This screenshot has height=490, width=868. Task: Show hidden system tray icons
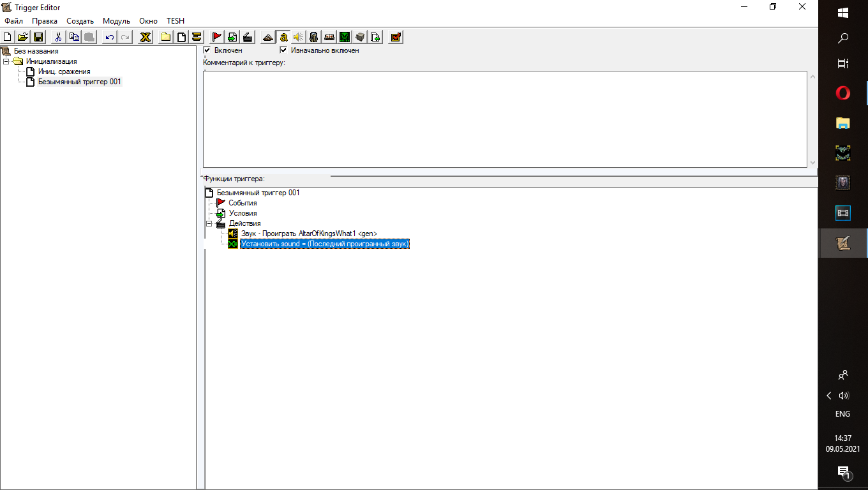[829, 396]
